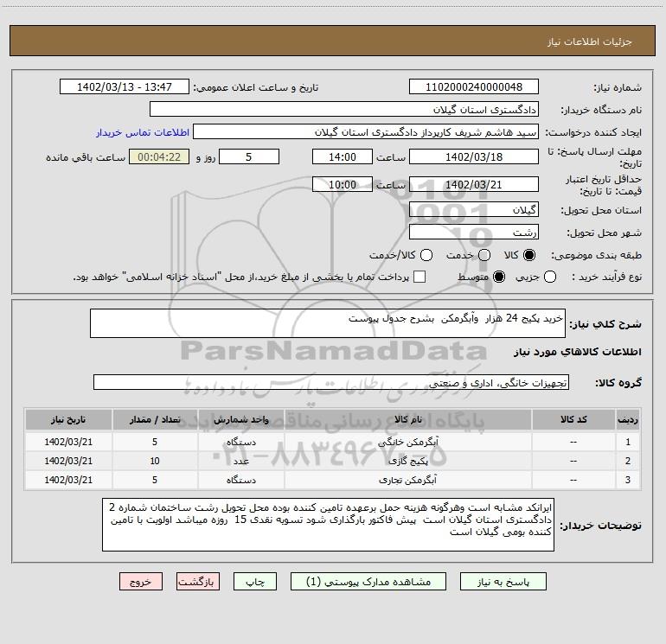This screenshot has width=666, height=644.
Task: Click the اطلاعات کالاهای مورد نیاز heading
Action: (x=577, y=352)
